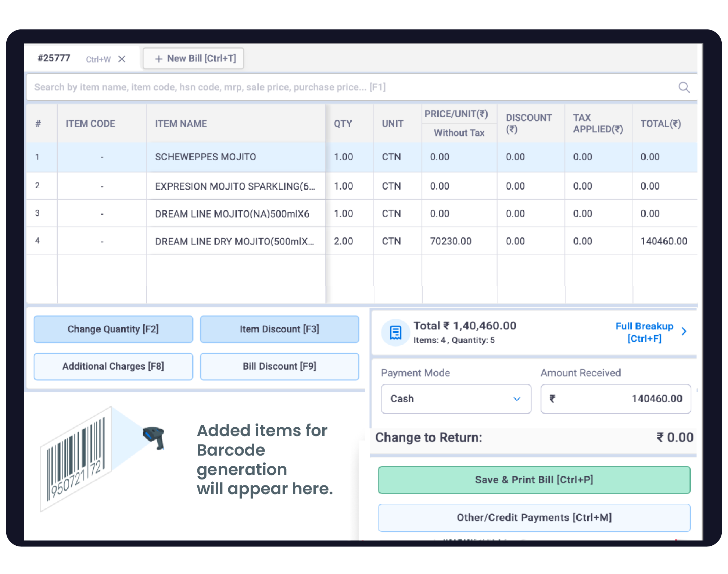
Task: Click the Change to Return amount ₹ 0.00
Action: pos(675,438)
